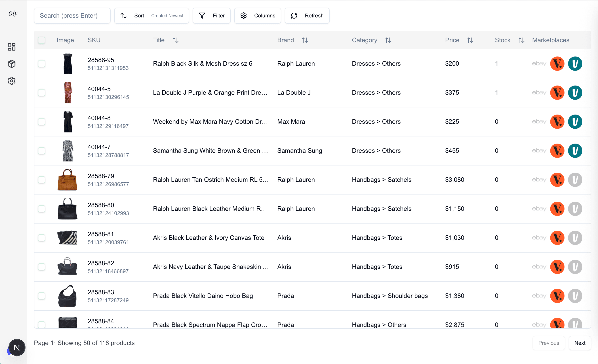Select checkbox for SKU 28588-95
This screenshot has width=598, height=364.
click(x=42, y=64)
